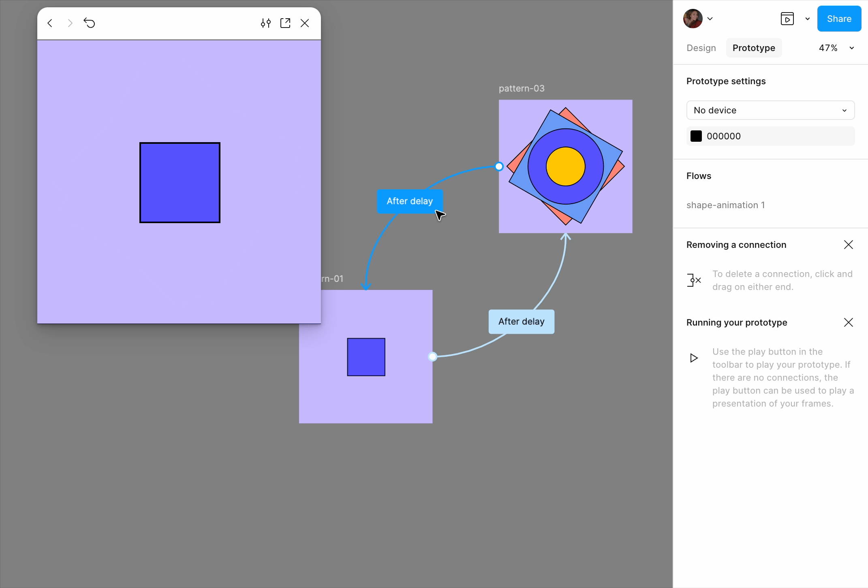Restart the prototype preview
The height and width of the screenshot is (588, 868).
[x=89, y=23]
